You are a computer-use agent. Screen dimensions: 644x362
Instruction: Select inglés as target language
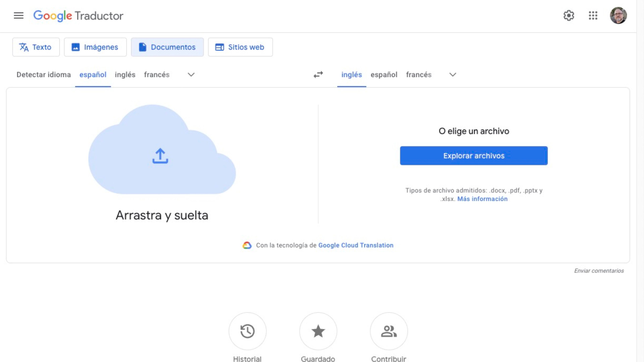click(x=352, y=75)
